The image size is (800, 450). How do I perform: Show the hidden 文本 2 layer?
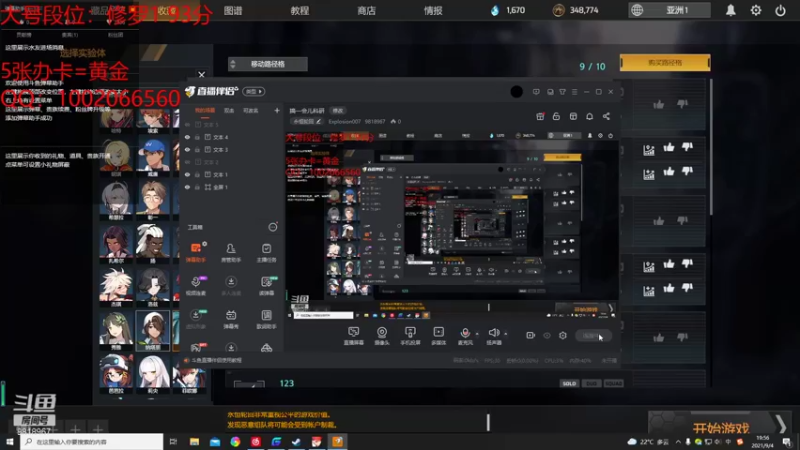187,162
